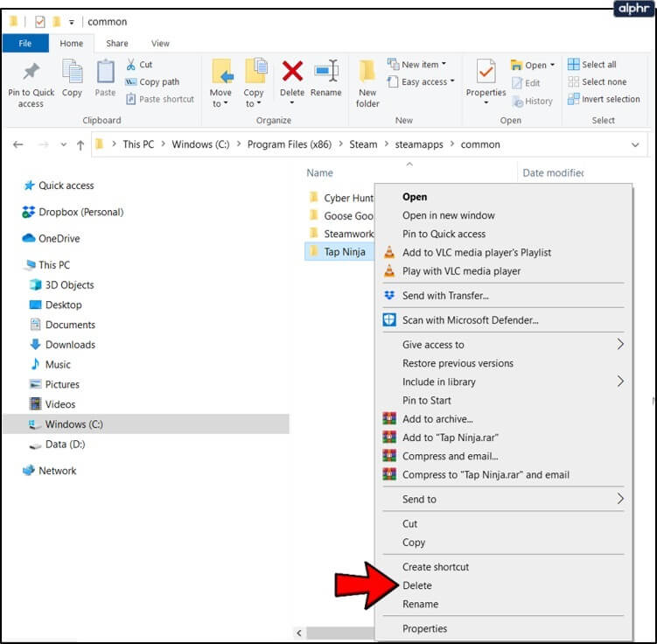Open the recent locations dropdown arrow

coord(63,145)
